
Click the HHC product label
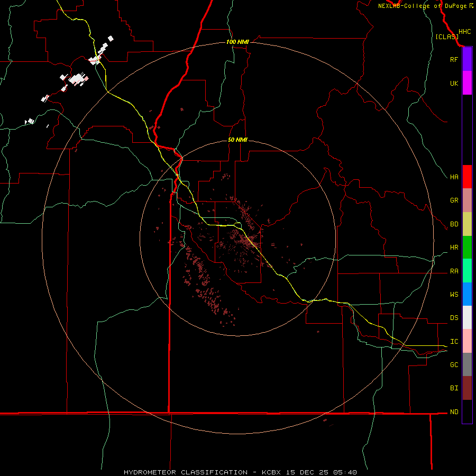(464, 32)
